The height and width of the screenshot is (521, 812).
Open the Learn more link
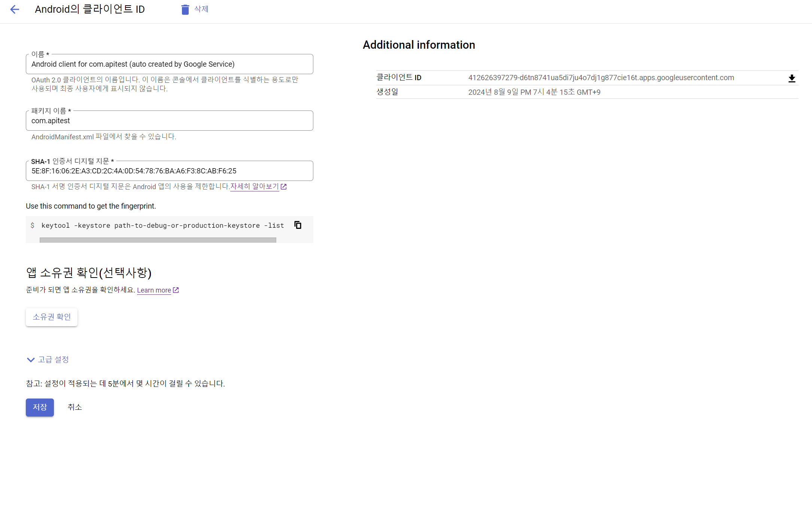click(154, 290)
